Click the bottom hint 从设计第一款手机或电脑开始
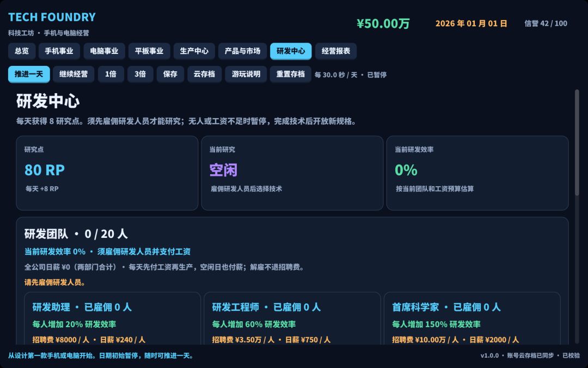The width and height of the screenshot is (588, 368). [101, 355]
